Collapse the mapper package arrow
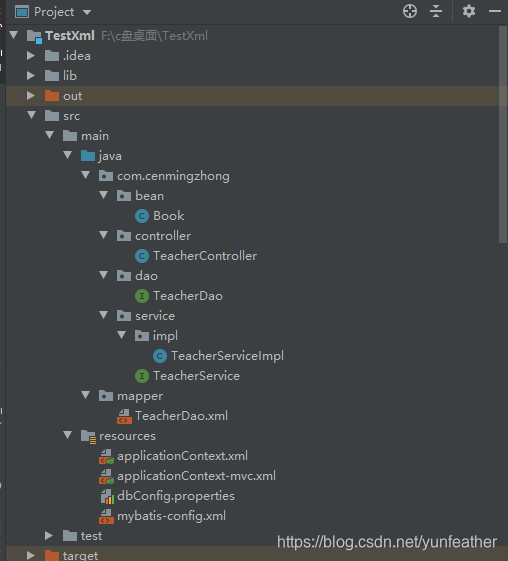The width and height of the screenshot is (508, 561). [86, 395]
